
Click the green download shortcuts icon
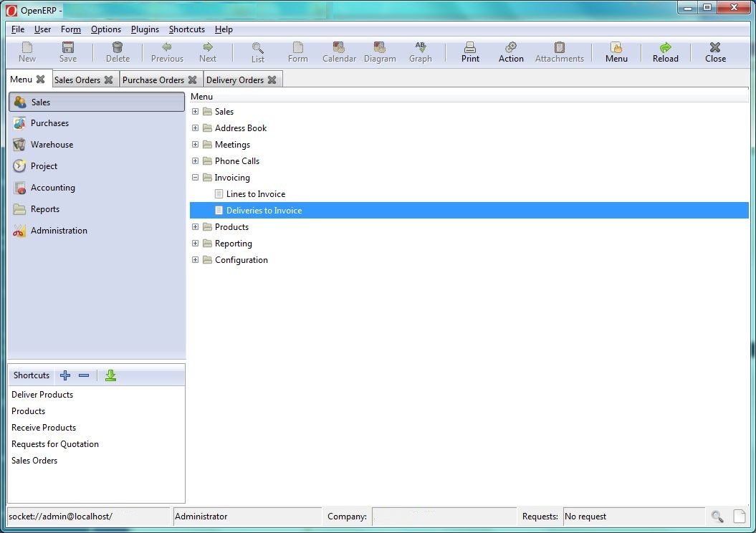pos(110,375)
